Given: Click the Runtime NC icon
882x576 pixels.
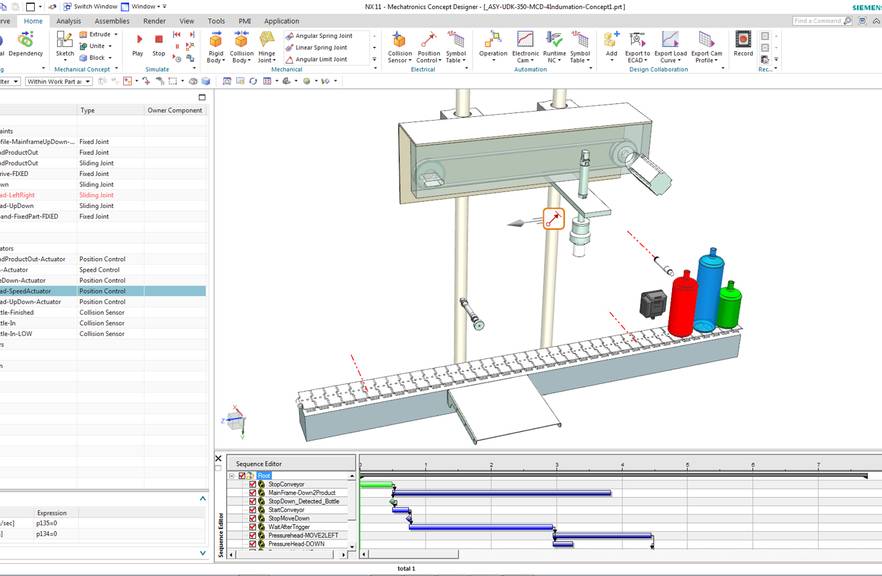Looking at the screenshot, I should [x=554, y=40].
